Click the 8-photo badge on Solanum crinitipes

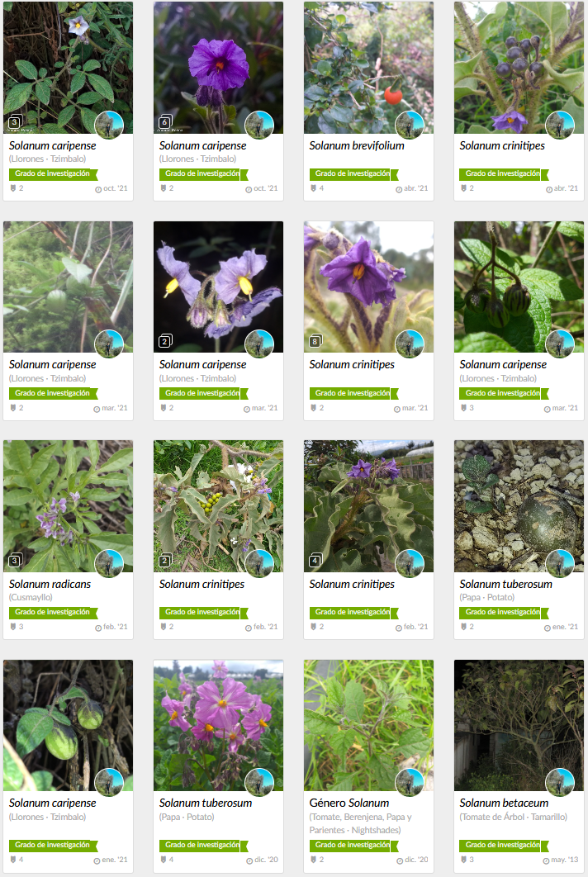coord(315,341)
